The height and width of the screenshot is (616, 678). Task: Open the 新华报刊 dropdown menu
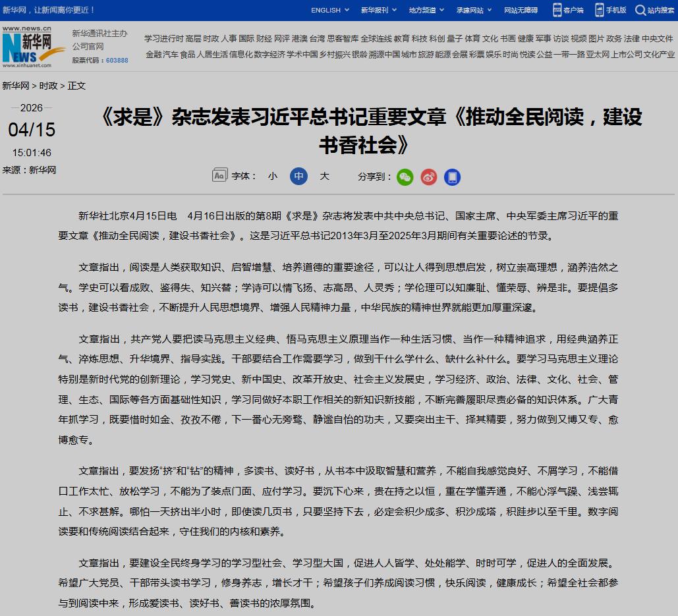(x=378, y=10)
